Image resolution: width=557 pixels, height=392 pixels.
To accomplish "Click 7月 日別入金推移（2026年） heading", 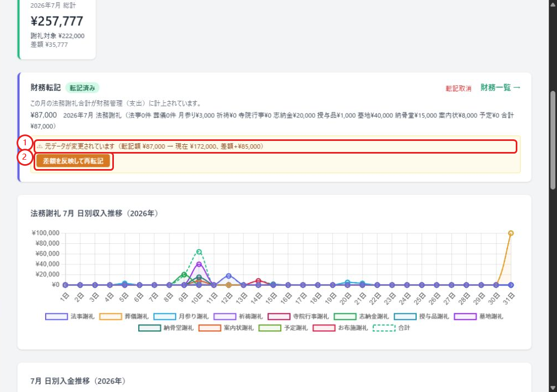I will [x=78, y=381].
